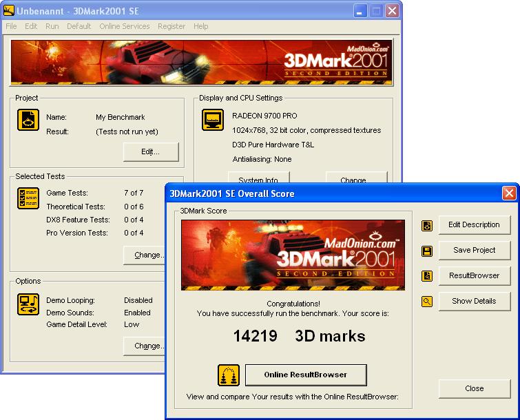Click the Demo Sounds Enabled value
The height and width of the screenshot is (420, 520).
[x=137, y=313]
